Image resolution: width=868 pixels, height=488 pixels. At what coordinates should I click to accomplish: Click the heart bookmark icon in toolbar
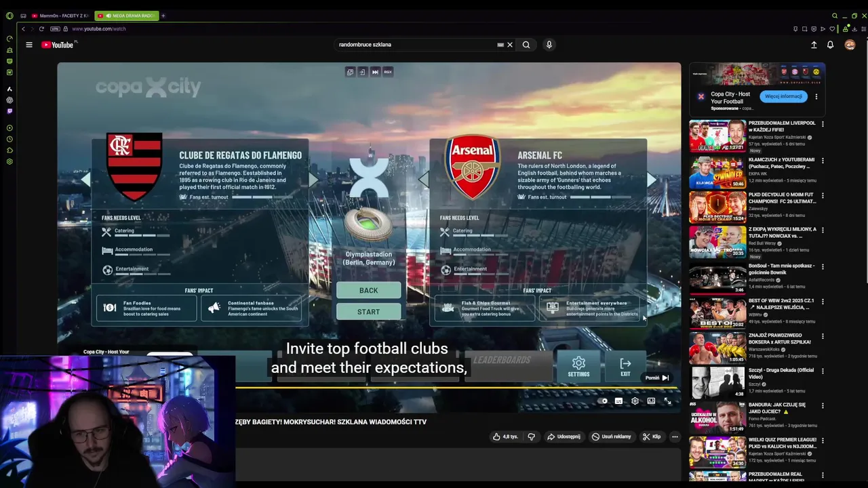click(832, 29)
